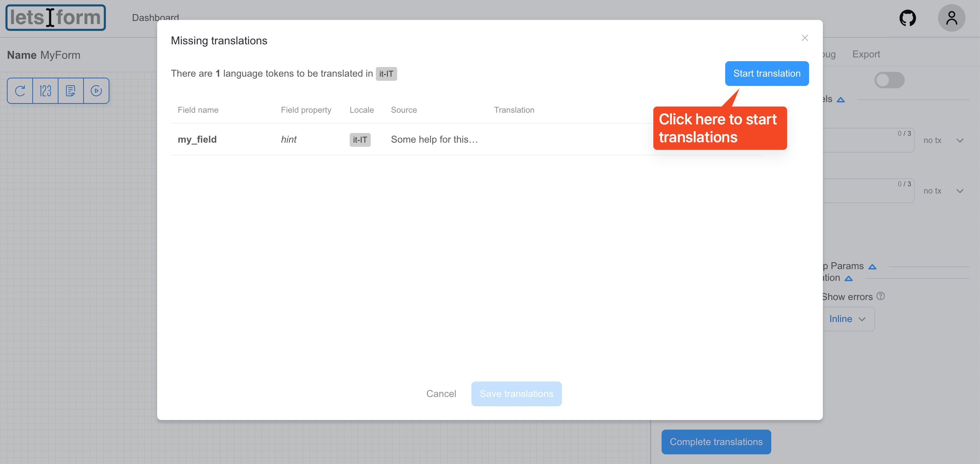Click Complete translations button bottom right
Image resolution: width=980 pixels, height=464 pixels.
click(716, 441)
